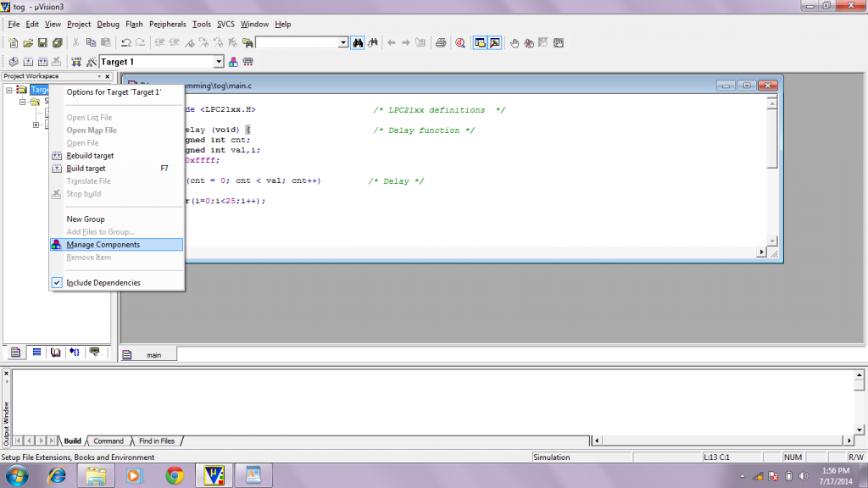Switch to the Command output tab

point(108,441)
